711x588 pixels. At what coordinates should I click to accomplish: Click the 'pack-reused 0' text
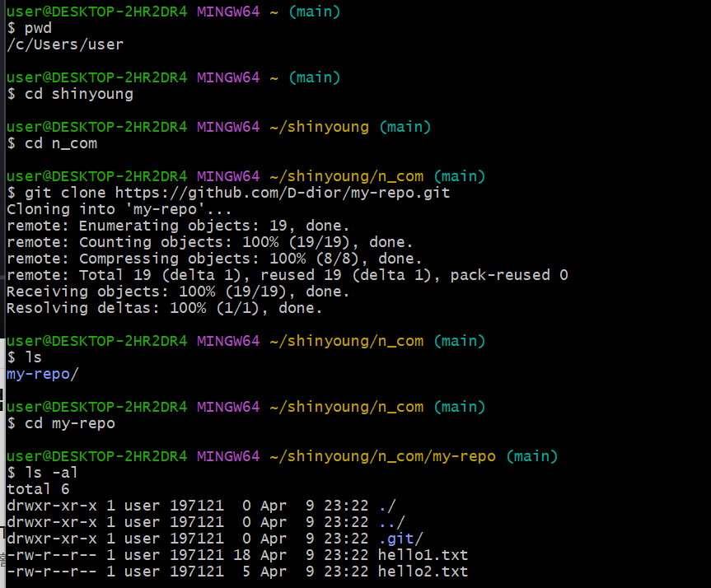509,275
